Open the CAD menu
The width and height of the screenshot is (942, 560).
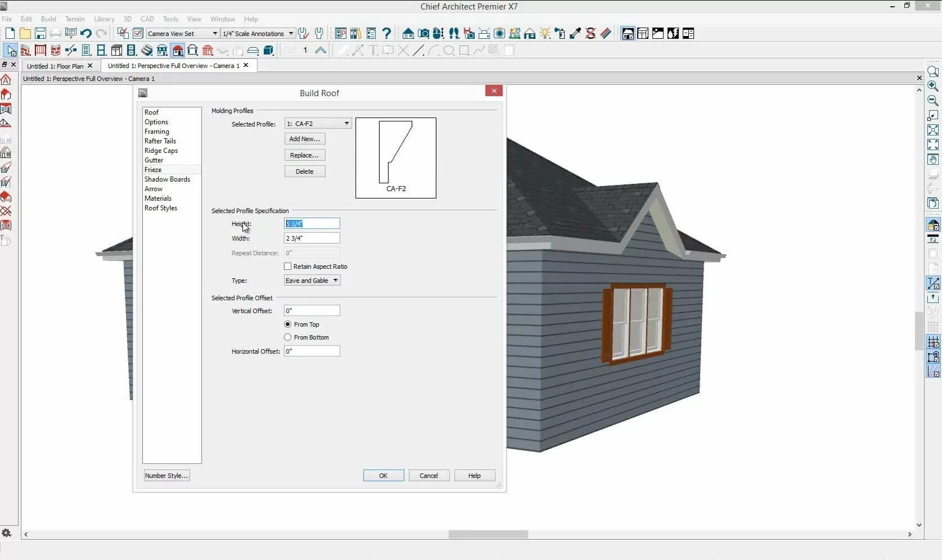click(147, 19)
